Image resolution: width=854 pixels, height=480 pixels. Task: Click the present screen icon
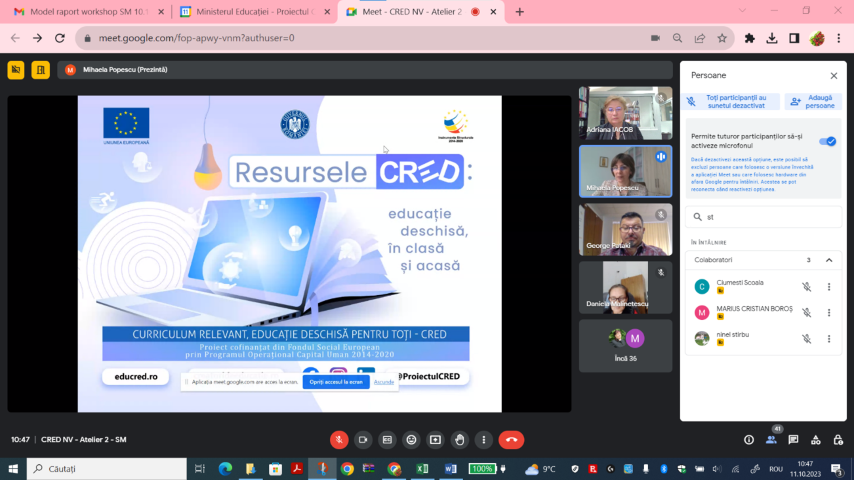[x=435, y=440]
